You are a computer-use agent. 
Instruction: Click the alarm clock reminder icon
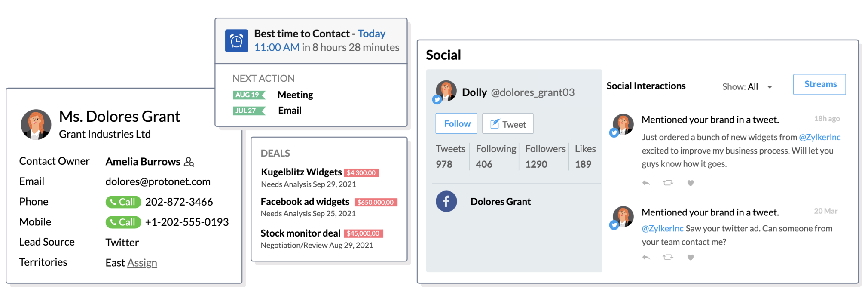pyautogui.click(x=237, y=40)
